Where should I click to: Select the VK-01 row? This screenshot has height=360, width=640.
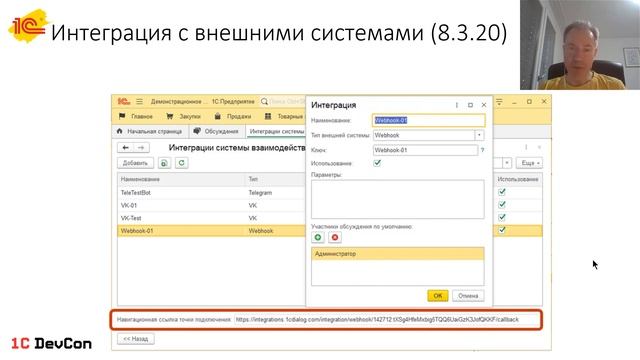[211, 205]
